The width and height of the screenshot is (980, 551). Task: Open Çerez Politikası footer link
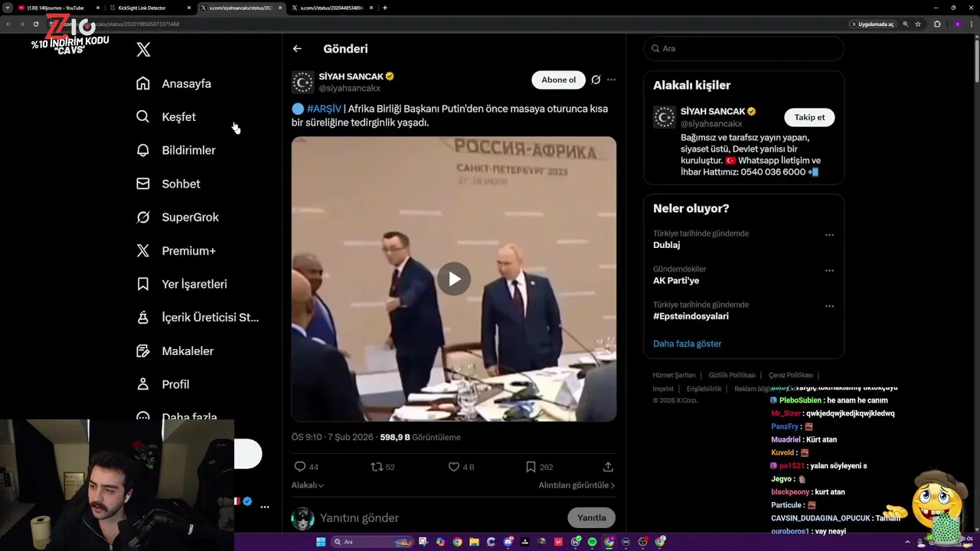pos(790,375)
